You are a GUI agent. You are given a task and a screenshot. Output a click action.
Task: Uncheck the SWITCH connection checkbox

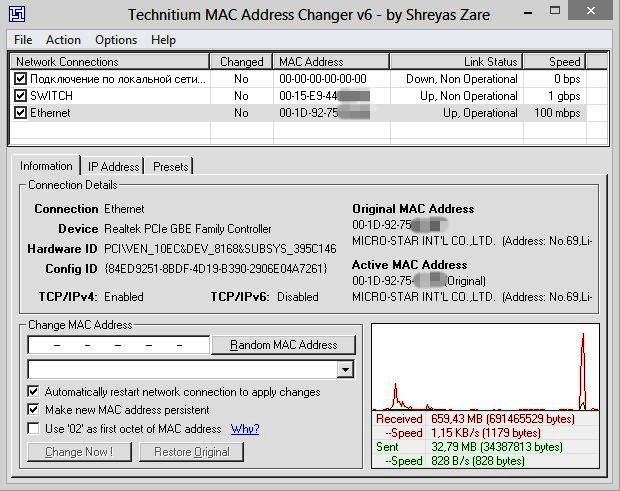[20, 96]
